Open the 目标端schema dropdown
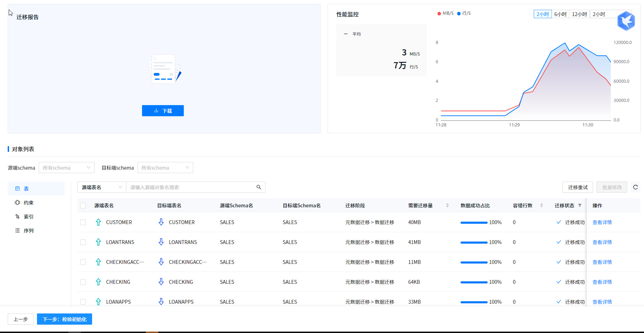Image resolution: width=644 pixels, height=333 pixels. (165, 168)
